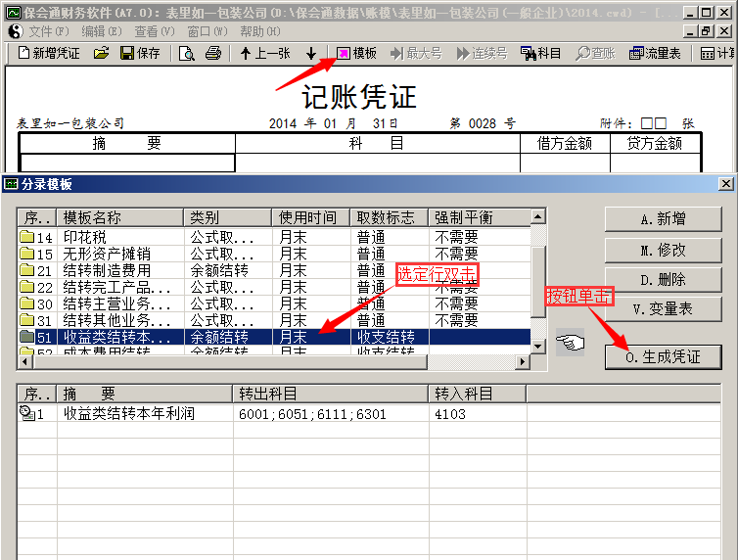Click the 转入科目 column header
The image size is (738, 560).
[478, 394]
